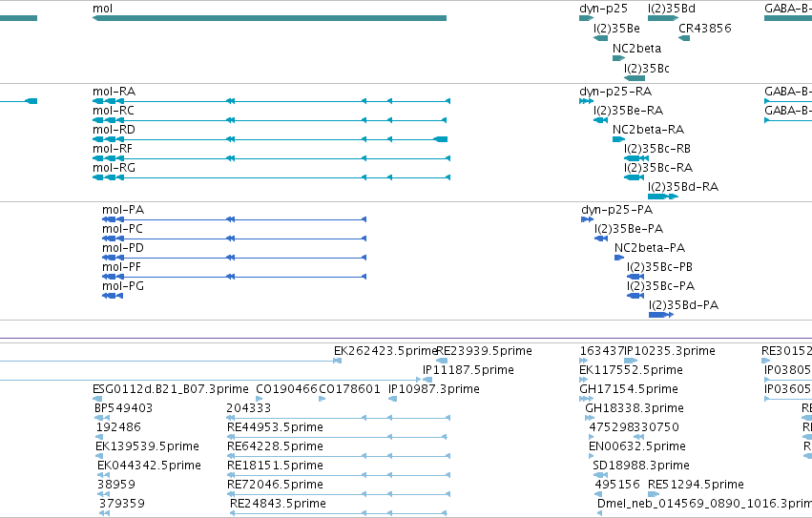Select the EK139539.5prime EST label

tap(147, 447)
